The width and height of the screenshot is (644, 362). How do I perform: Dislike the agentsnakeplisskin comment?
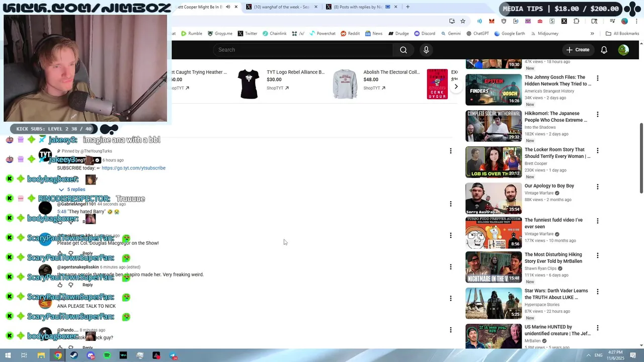(71, 285)
